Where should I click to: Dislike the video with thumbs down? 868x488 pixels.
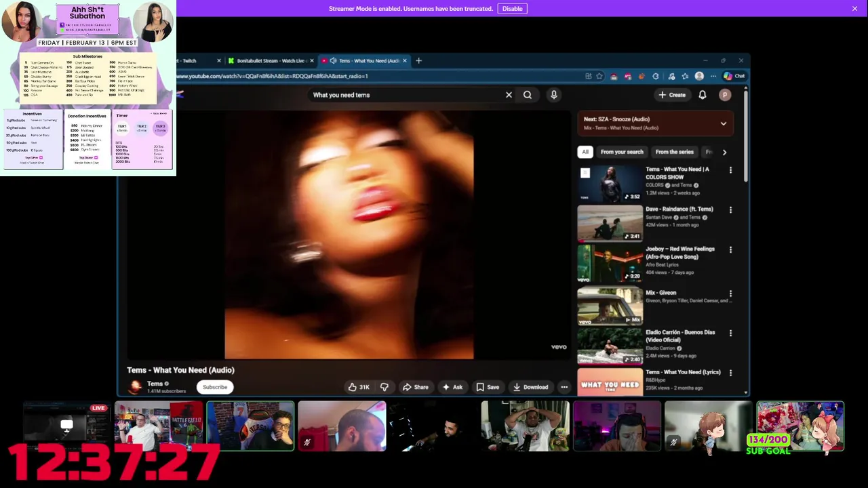point(384,387)
